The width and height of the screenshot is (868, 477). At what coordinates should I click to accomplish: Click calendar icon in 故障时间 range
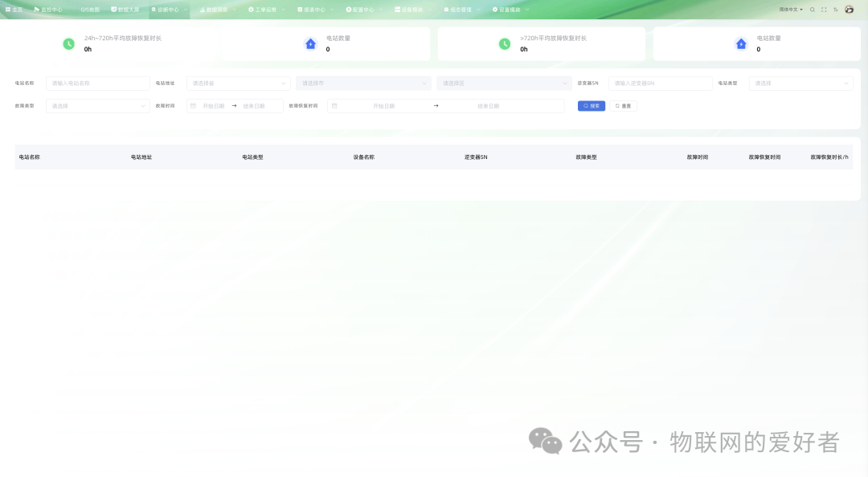pyautogui.click(x=193, y=106)
